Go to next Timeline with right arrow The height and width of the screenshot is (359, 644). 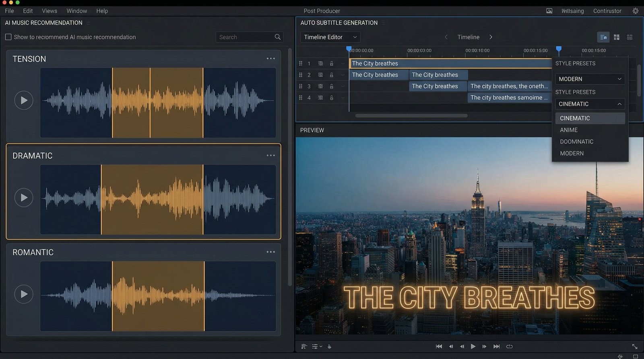point(491,37)
